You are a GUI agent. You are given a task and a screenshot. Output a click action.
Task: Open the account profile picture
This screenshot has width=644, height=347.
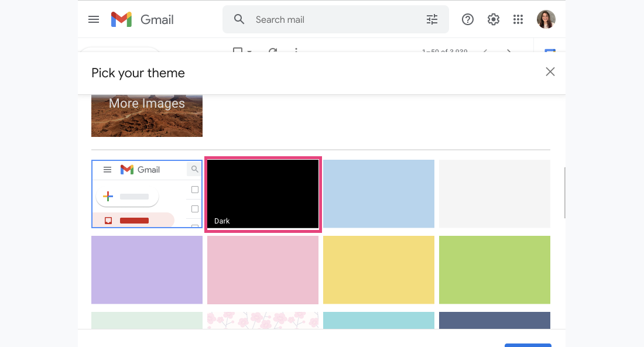546,19
